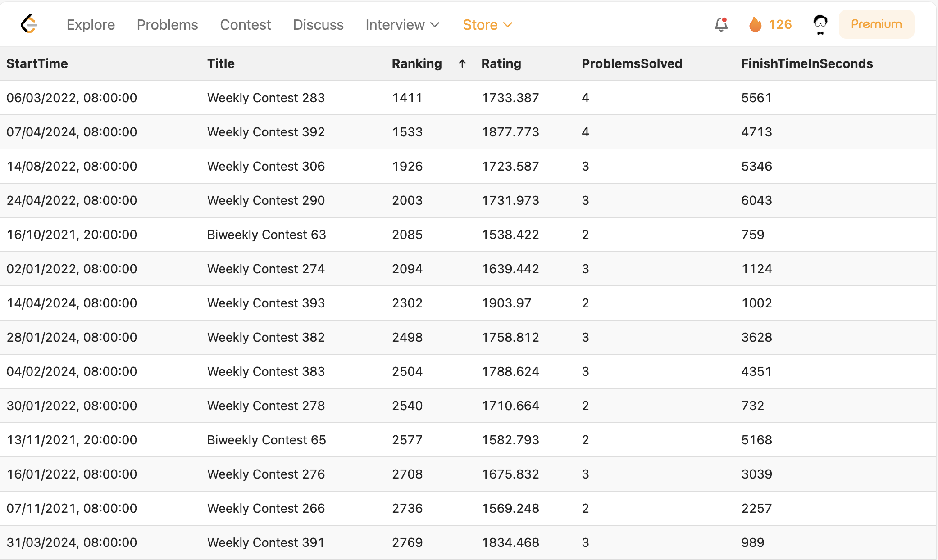Select the Weekly Contest 383 title cell
The height and width of the screenshot is (560, 938).
[266, 371]
